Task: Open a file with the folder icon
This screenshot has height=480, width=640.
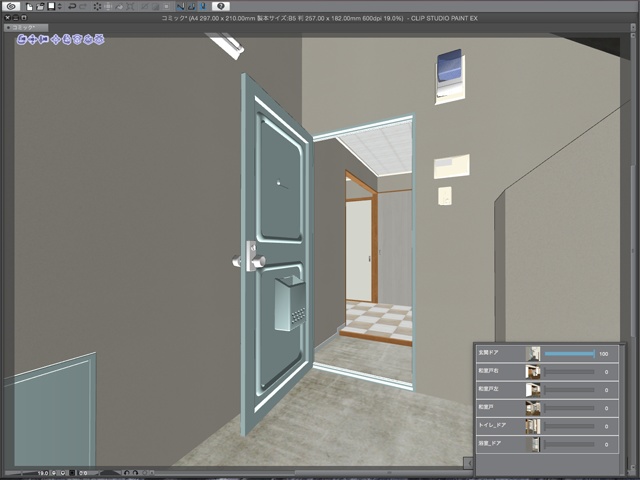Action: coord(40,7)
